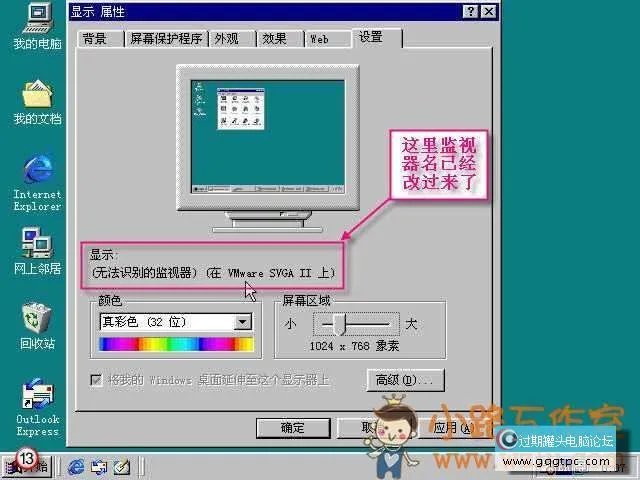Close the 显示 属性 dialog
Image resolution: width=640 pixels, height=480 pixels.
tap(489, 11)
